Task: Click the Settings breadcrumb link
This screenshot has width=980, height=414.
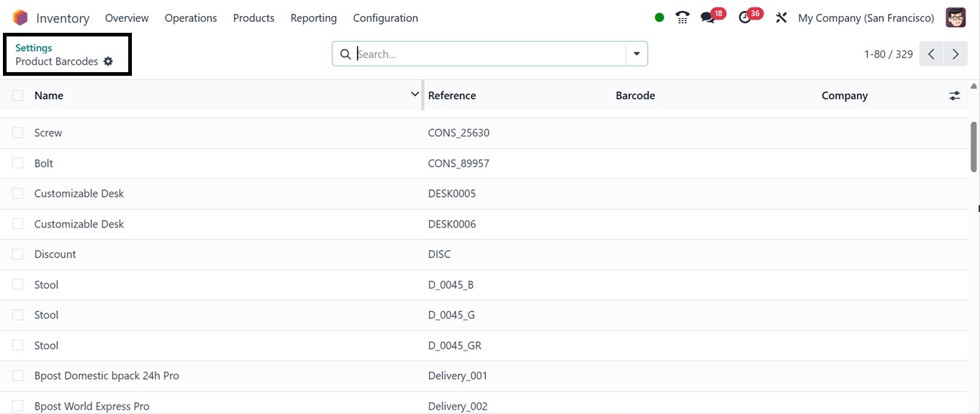Action: 34,48
